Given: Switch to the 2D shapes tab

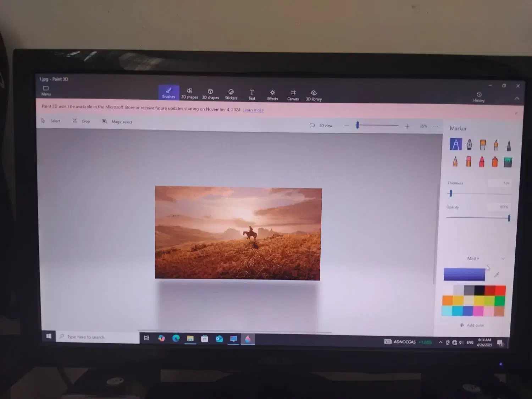Looking at the screenshot, I should (189, 93).
